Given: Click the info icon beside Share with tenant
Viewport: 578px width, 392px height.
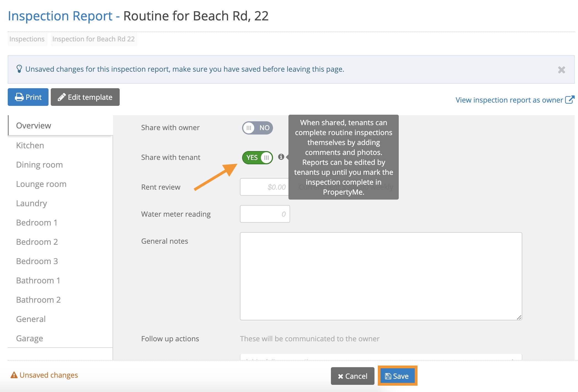Looking at the screenshot, I should 281,157.
